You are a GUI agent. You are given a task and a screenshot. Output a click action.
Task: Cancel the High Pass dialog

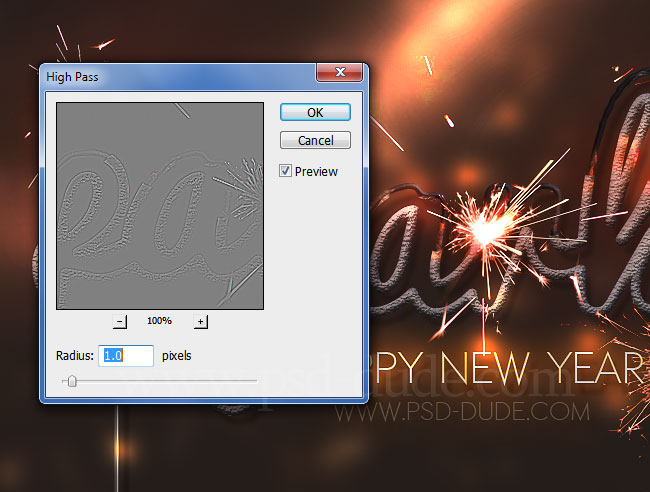pos(315,141)
